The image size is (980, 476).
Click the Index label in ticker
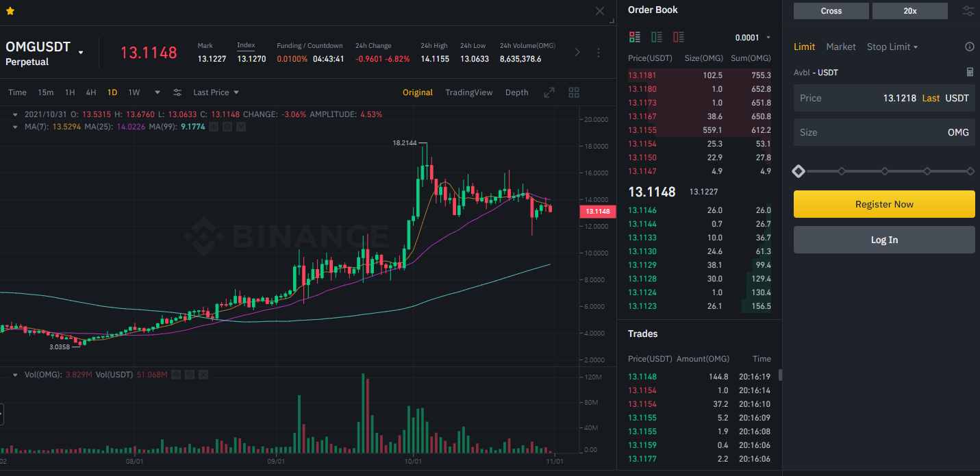246,45
